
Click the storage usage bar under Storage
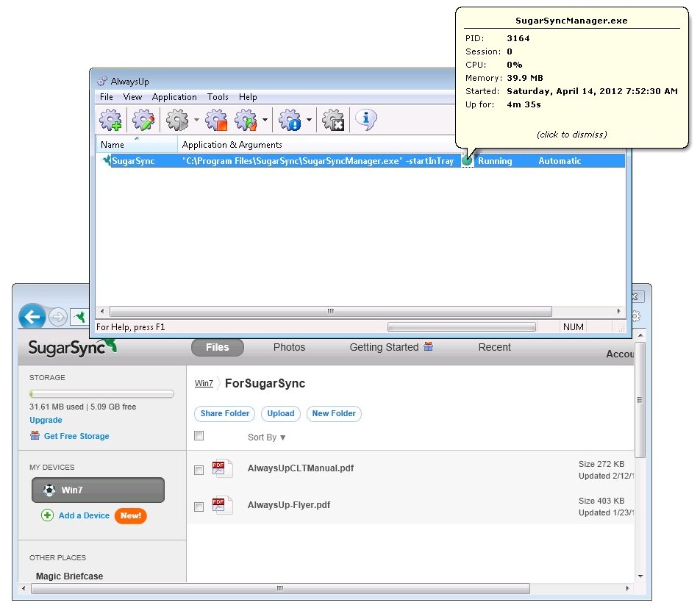pos(101,393)
